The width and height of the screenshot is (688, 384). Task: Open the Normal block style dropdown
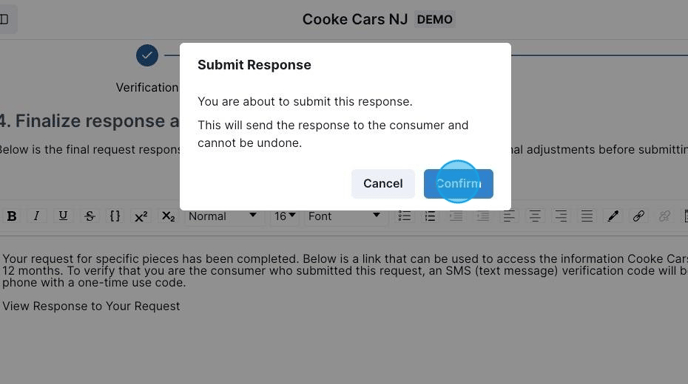tap(222, 216)
